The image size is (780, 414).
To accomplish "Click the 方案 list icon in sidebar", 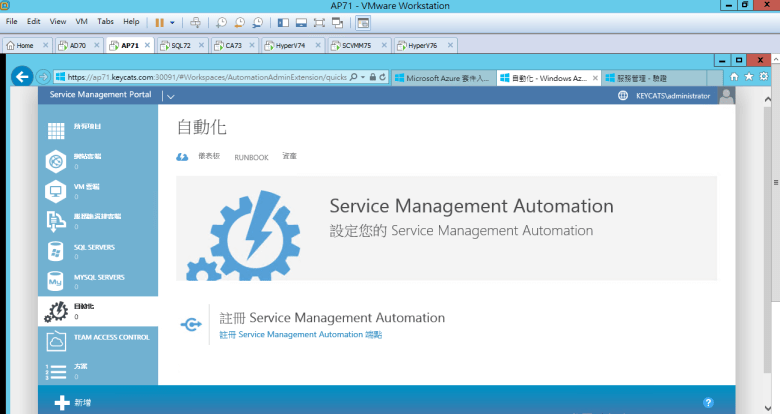I will [56, 372].
